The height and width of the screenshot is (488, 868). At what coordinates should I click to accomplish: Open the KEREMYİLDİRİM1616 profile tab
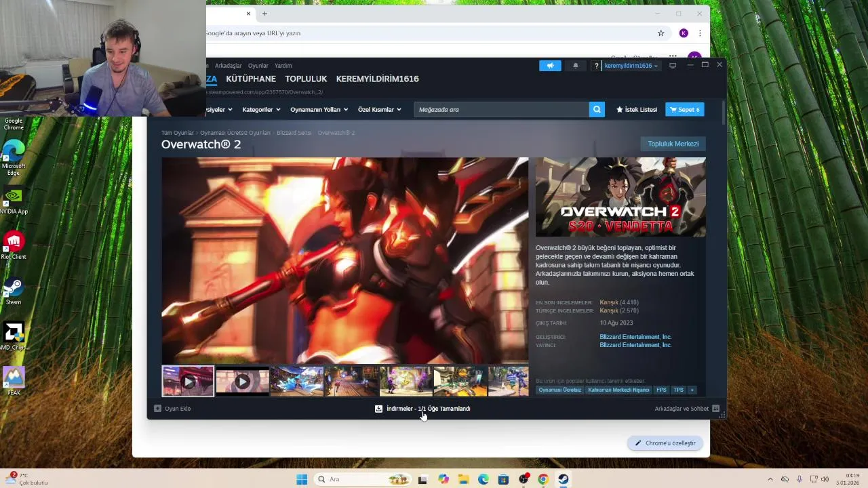click(378, 79)
